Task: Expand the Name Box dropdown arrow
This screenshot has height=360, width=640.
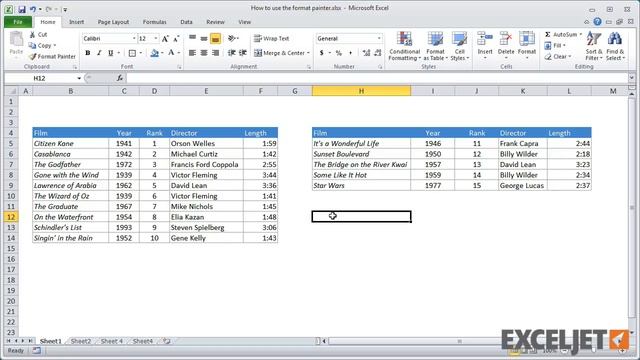Action: pos(79,78)
